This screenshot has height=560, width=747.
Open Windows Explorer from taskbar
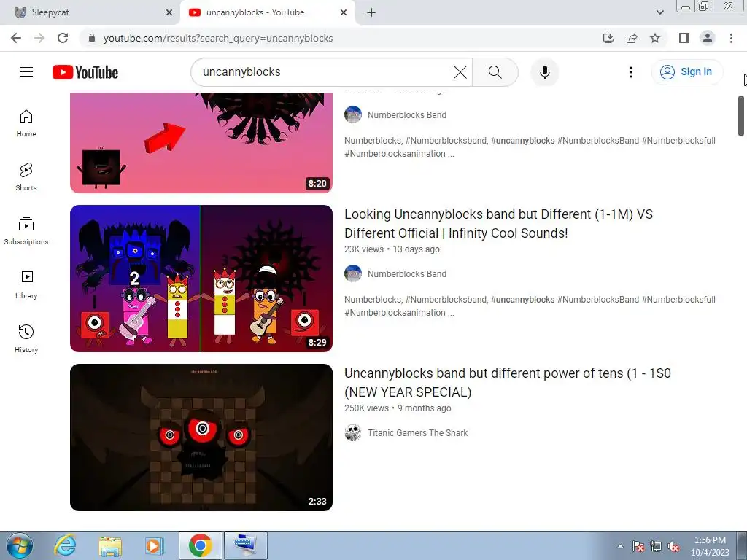click(x=110, y=545)
